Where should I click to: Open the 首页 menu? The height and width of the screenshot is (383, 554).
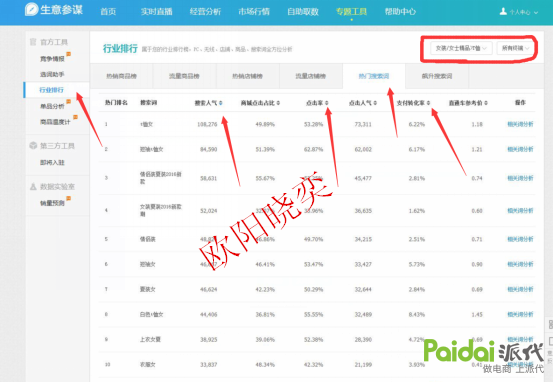pyautogui.click(x=108, y=12)
